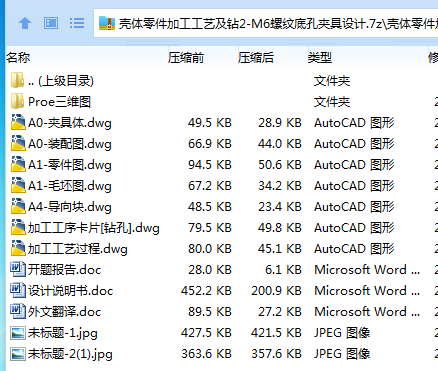Select file name 外文翻译.doc
Image resolution: width=438 pixels, height=371 pixels.
tap(64, 312)
